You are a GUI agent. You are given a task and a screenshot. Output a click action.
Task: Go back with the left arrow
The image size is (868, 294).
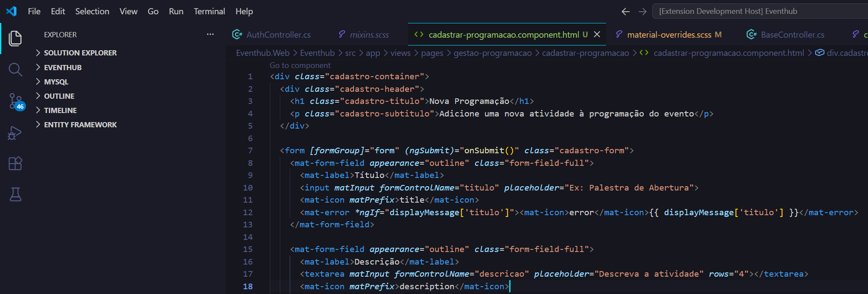[625, 12]
